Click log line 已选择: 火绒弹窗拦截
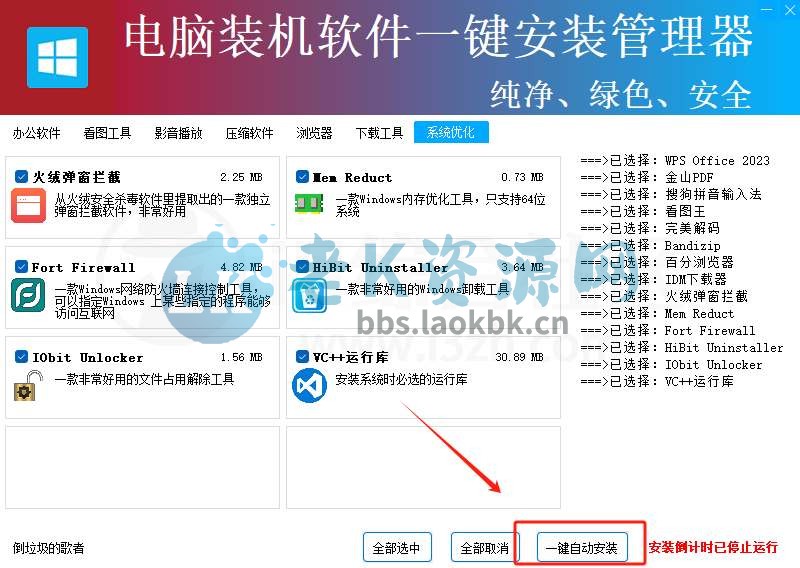The height and width of the screenshot is (568, 800). (664, 296)
